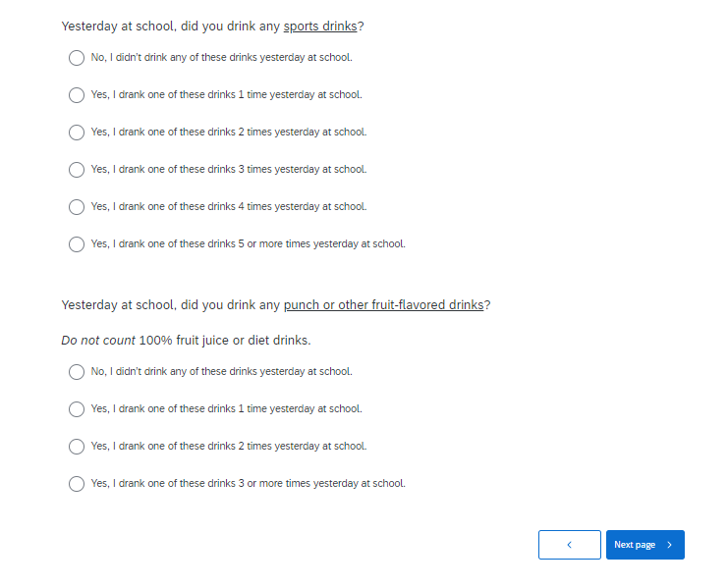
Task: Click the underlined 'sports drinks' text
Action: pos(320,26)
